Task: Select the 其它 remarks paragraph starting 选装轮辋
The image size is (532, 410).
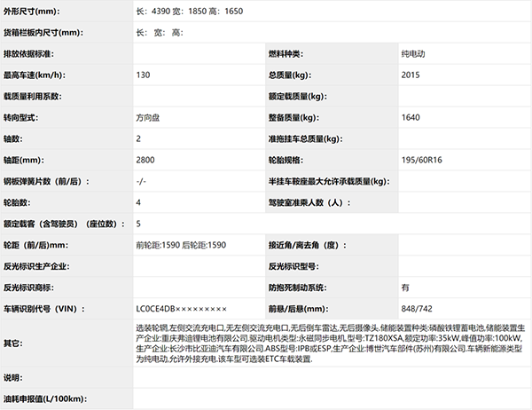Action: pyautogui.click(x=331, y=343)
